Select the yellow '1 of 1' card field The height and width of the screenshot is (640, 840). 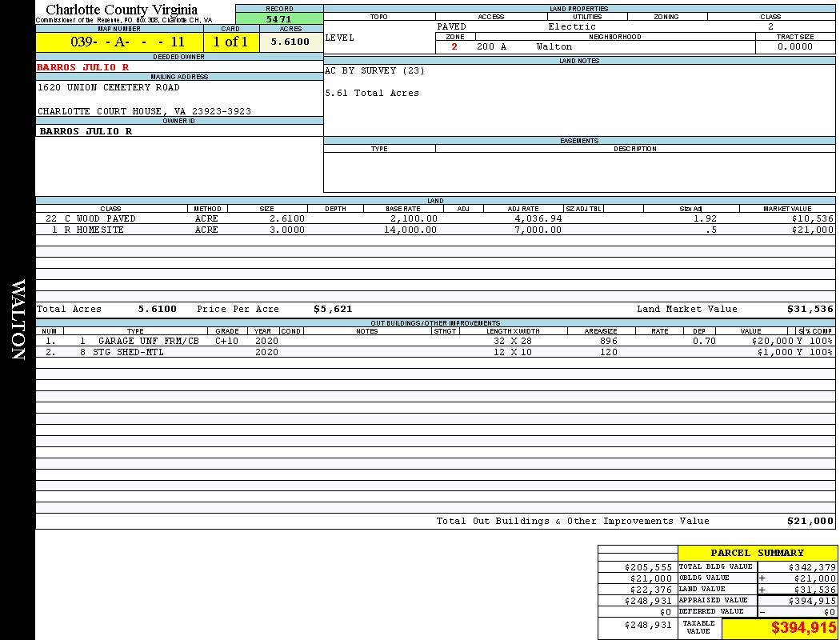(230, 42)
